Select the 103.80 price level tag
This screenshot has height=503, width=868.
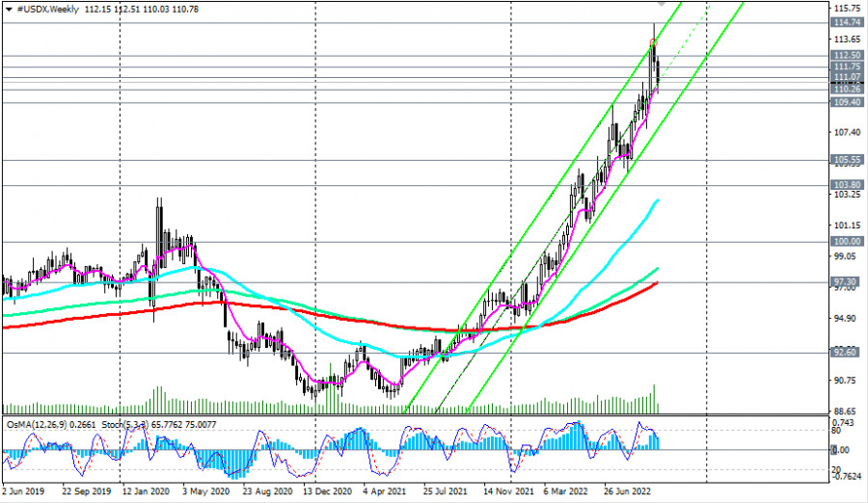pyautogui.click(x=847, y=184)
